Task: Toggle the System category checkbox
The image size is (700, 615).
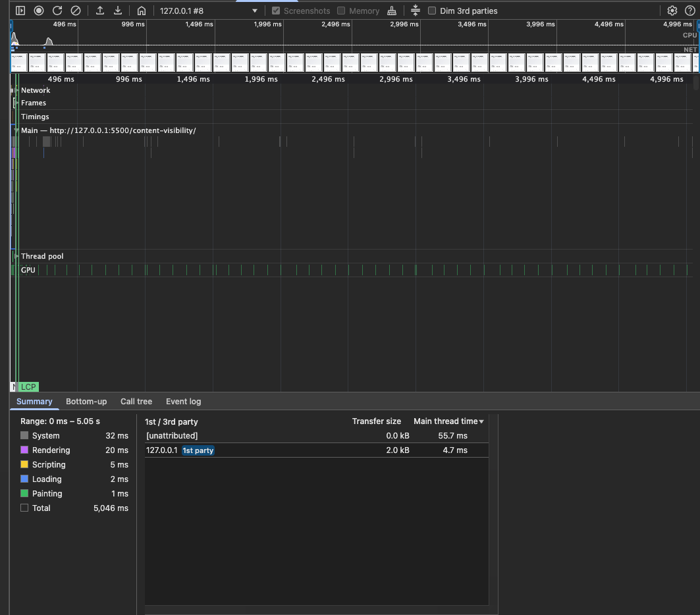Action: point(24,435)
